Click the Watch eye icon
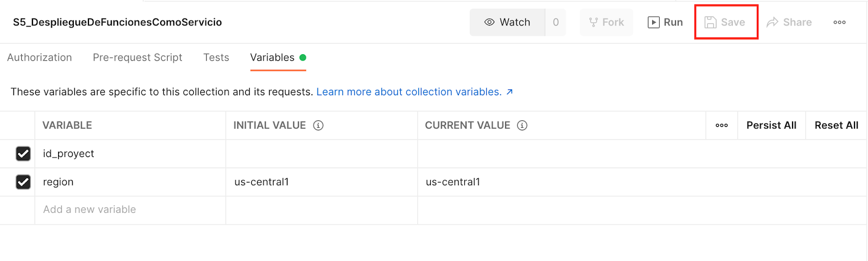The image size is (868, 261). tap(489, 22)
